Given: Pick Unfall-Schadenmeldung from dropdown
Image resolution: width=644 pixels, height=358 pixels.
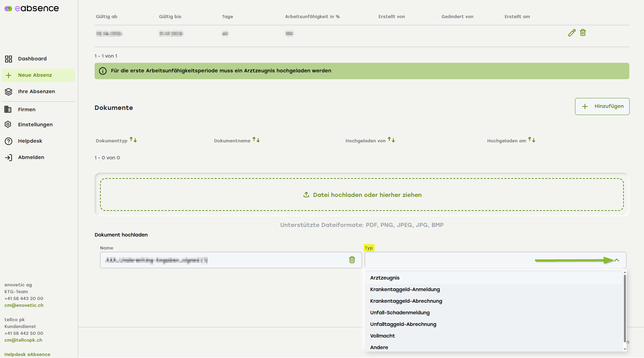Looking at the screenshot, I should pos(400,313).
